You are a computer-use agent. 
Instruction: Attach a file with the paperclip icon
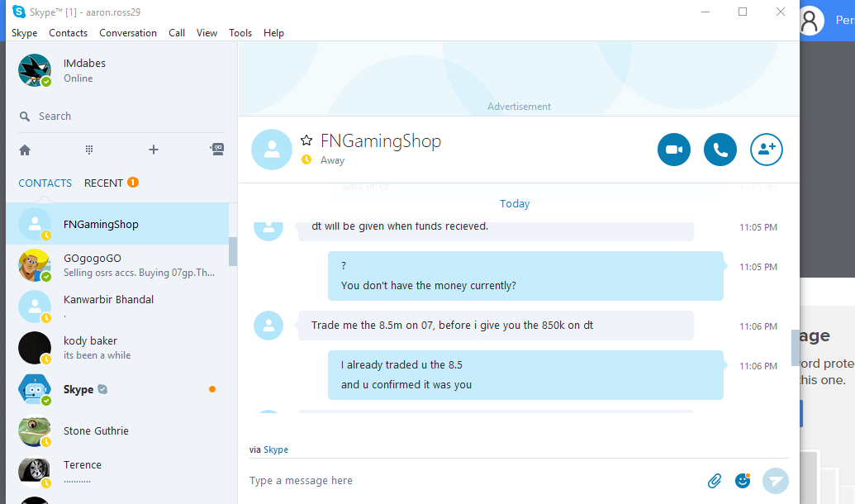pos(715,481)
